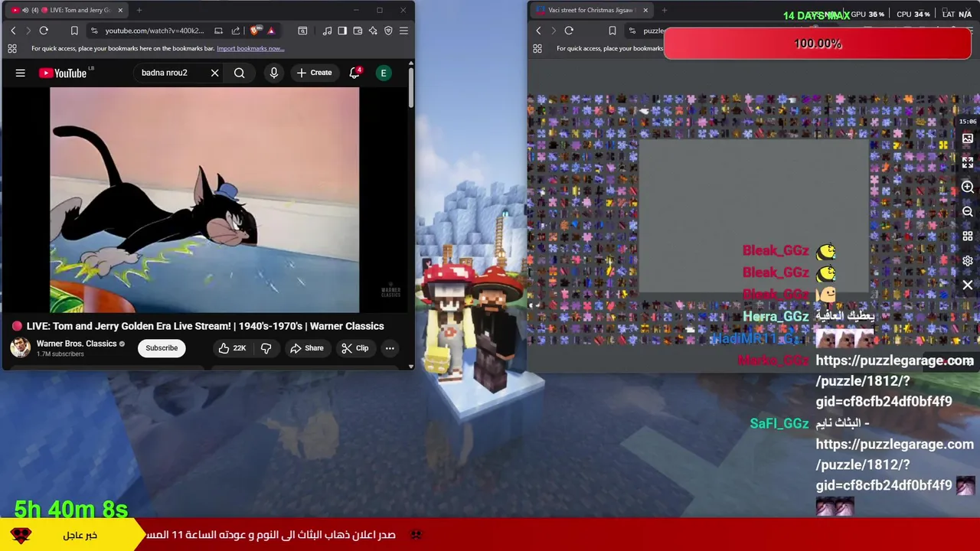Close the Tom and Jerry tab
The image size is (980, 551).
[120, 10]
